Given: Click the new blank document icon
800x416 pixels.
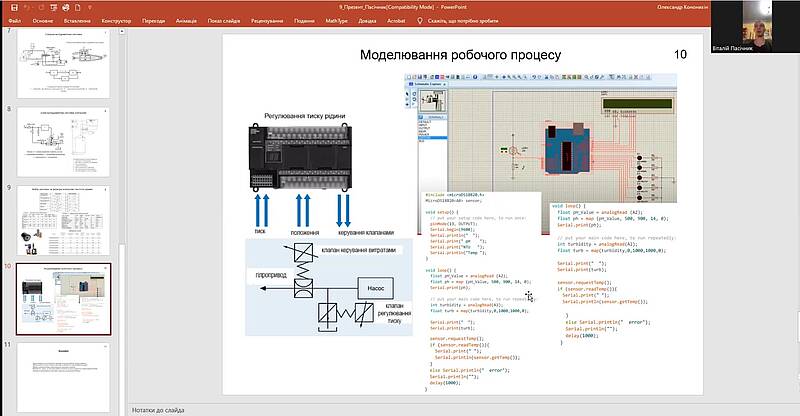Looking at the screenshot, I should 78,8.
